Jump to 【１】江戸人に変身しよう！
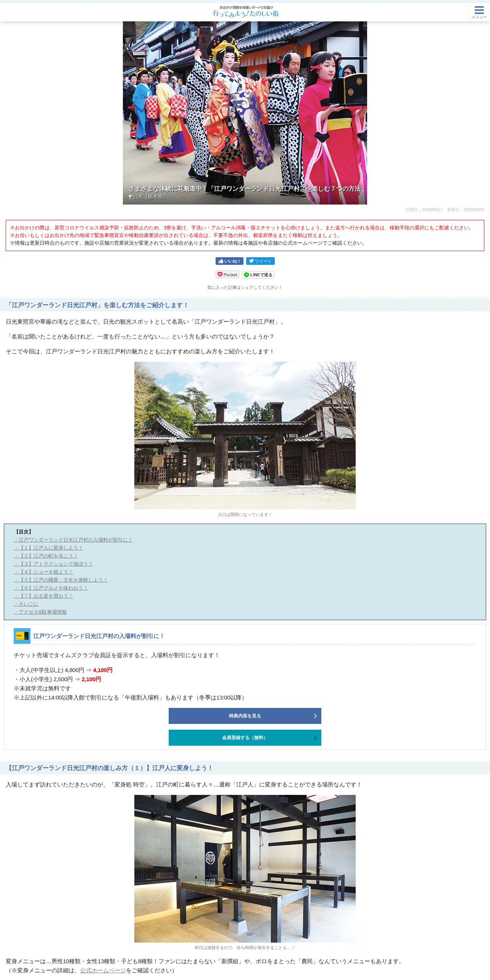Image resolution: width=490 pixels, height=980 pixels. 48,548
